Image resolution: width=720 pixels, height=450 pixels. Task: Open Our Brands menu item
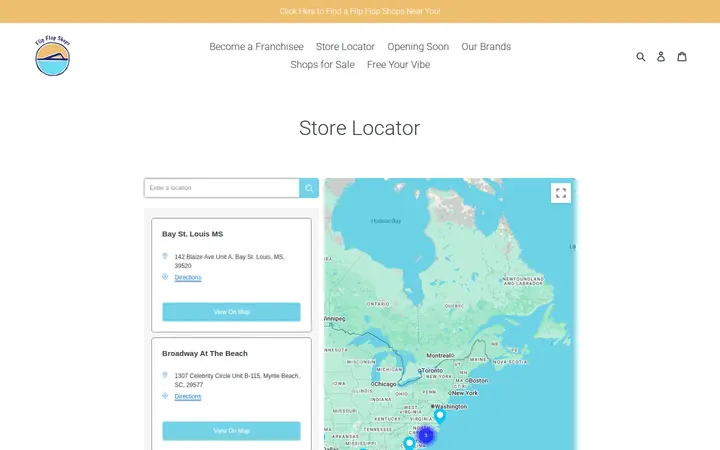(x=486, y=46)
